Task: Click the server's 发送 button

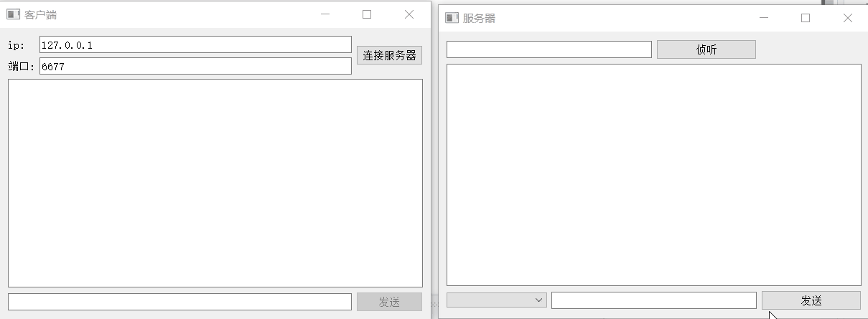Action: tap(811, 300)
